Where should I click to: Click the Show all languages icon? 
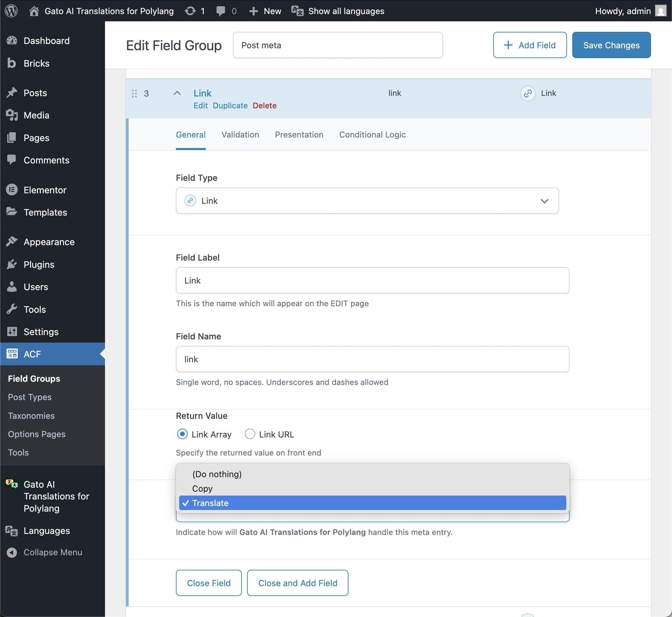[297, 11]
